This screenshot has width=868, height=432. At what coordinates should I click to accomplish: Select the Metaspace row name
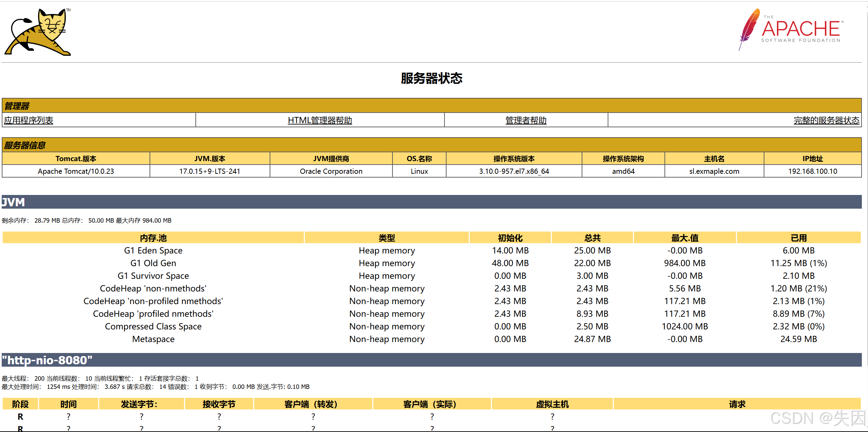pyautogui.click(x=153, y=339)
